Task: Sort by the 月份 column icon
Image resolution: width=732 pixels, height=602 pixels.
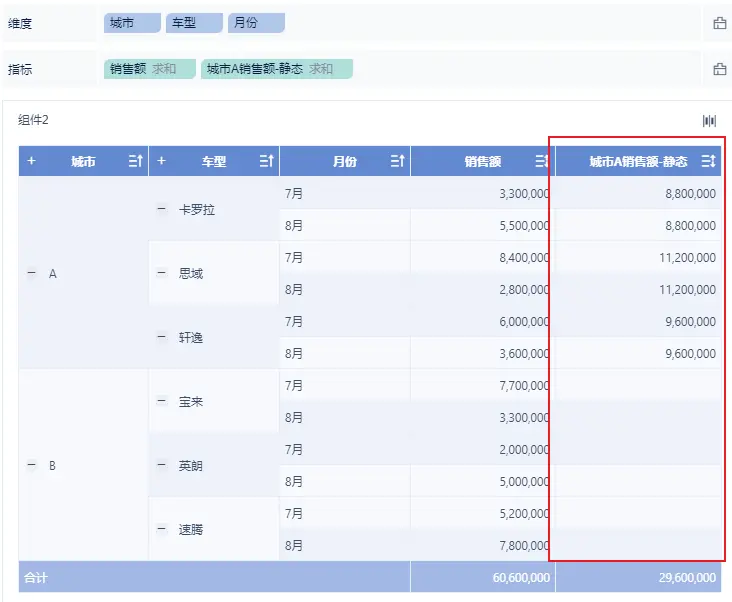Action: click(x=397, y=161)
